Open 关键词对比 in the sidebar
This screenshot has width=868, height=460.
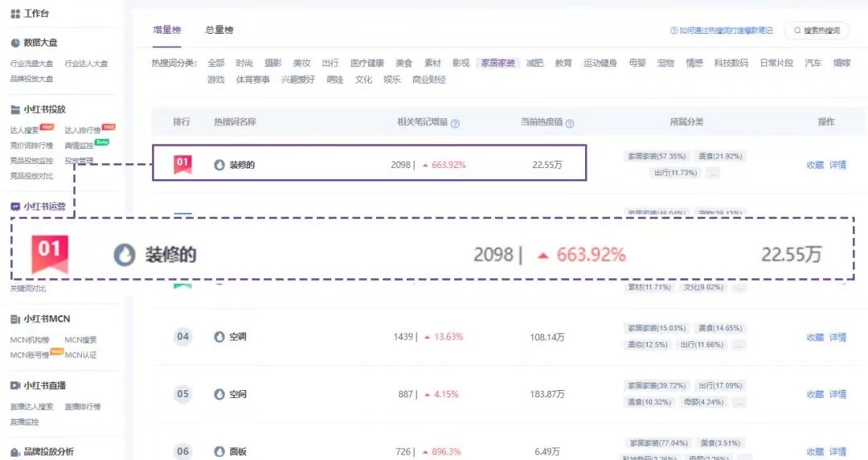pyautogui.click(x=27, y=289)
